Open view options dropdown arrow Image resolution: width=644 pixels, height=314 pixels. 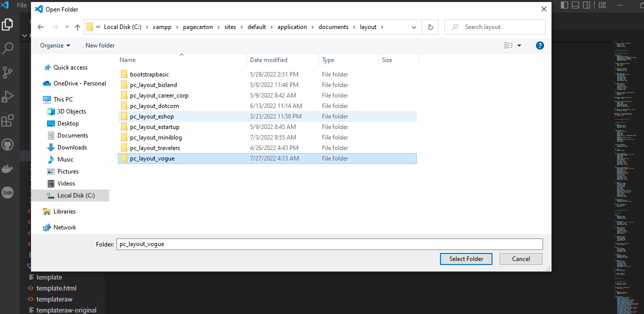[519, 45]
